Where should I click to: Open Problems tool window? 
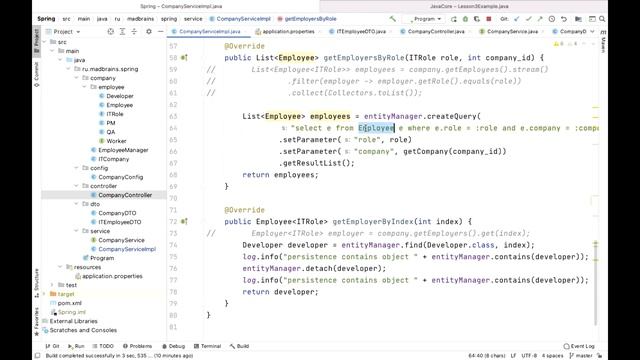[x=137, y=346]
